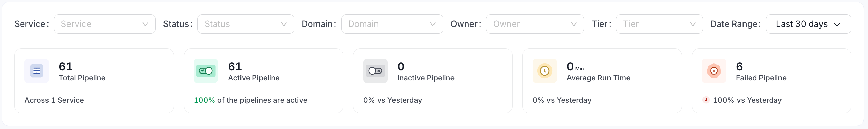Select the 61 Total Pipeline card

point(94,81)
